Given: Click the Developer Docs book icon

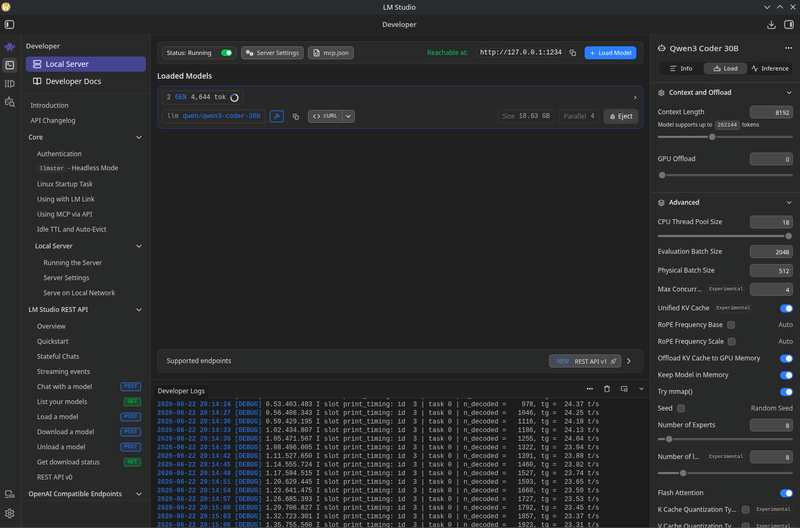Looking at the screenshot, I should 37,81.
